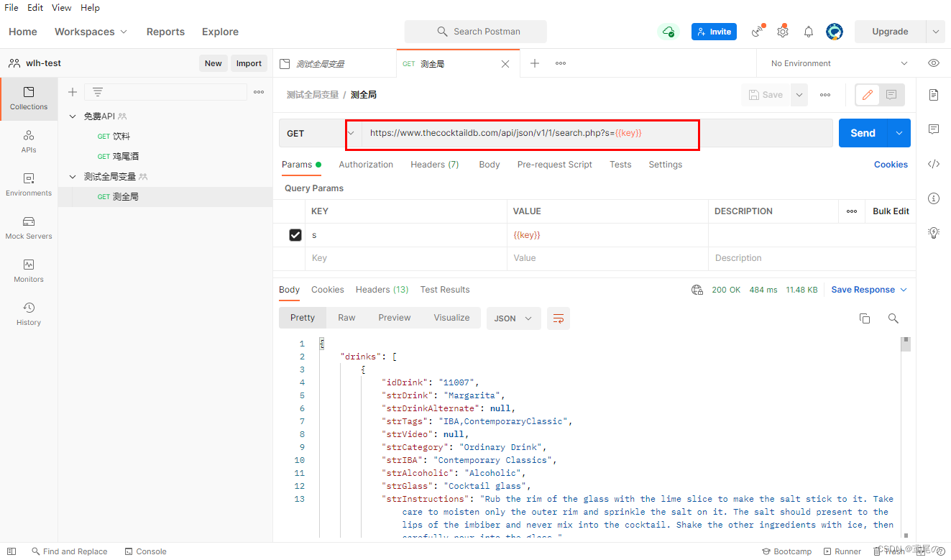Switch to edit mode pencil icon
Viewport: 951px width, 560px height.
[x=868, y=95]
